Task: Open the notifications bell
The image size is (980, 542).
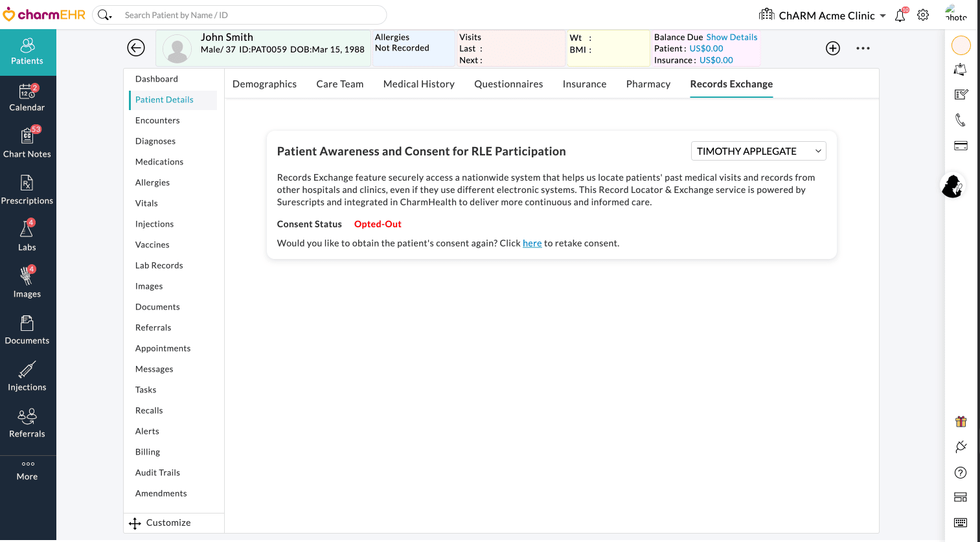Action: [900, 15]
